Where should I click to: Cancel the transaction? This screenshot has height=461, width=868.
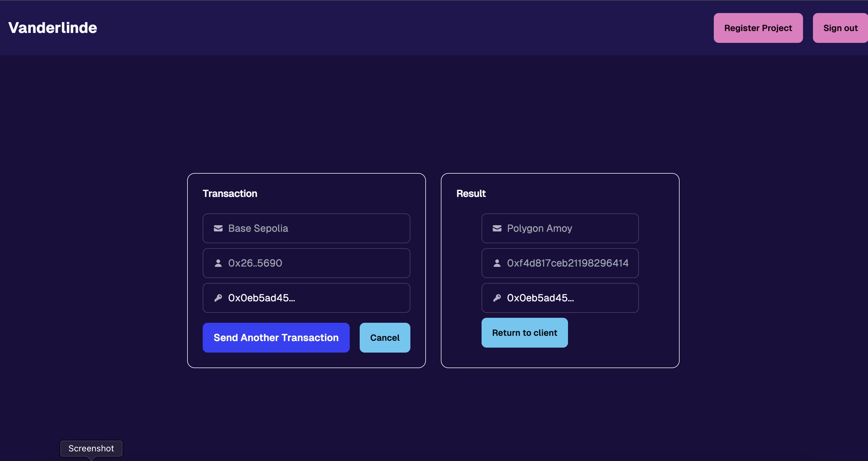tap(385, 337)
